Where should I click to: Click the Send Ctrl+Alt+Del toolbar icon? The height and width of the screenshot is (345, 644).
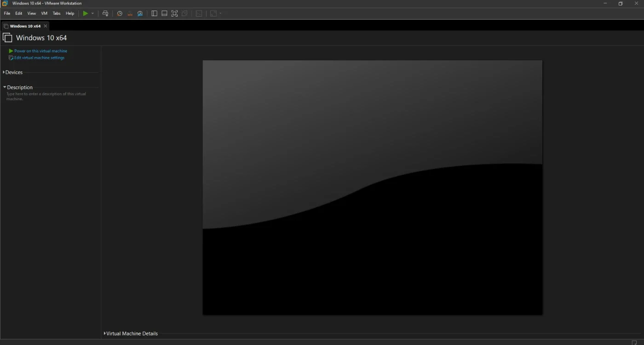click(105, 13)
